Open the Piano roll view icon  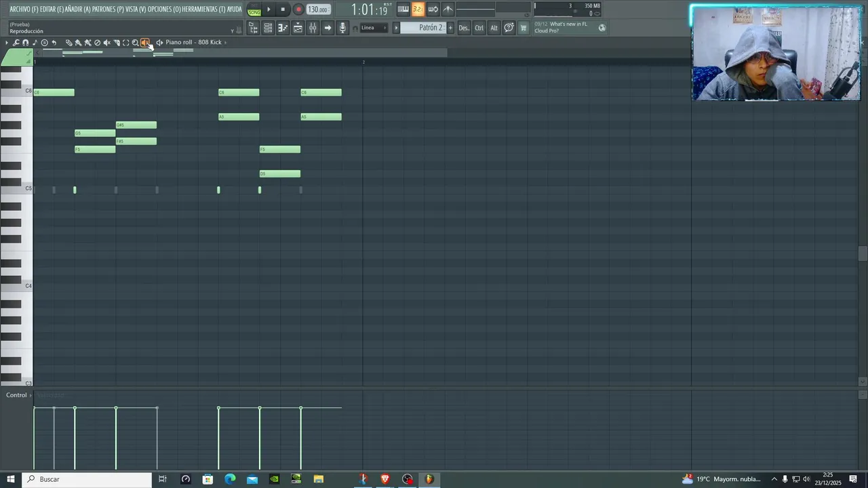[283, 28]
